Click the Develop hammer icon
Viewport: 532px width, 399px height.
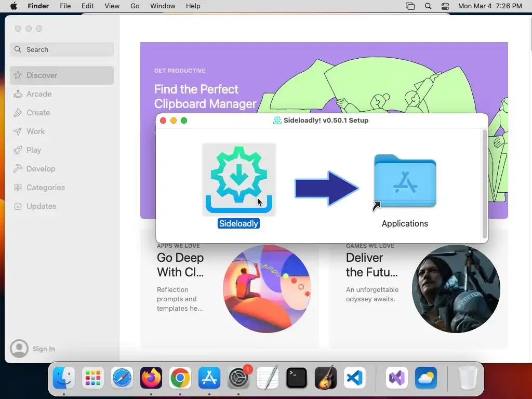tap(18, 169)
